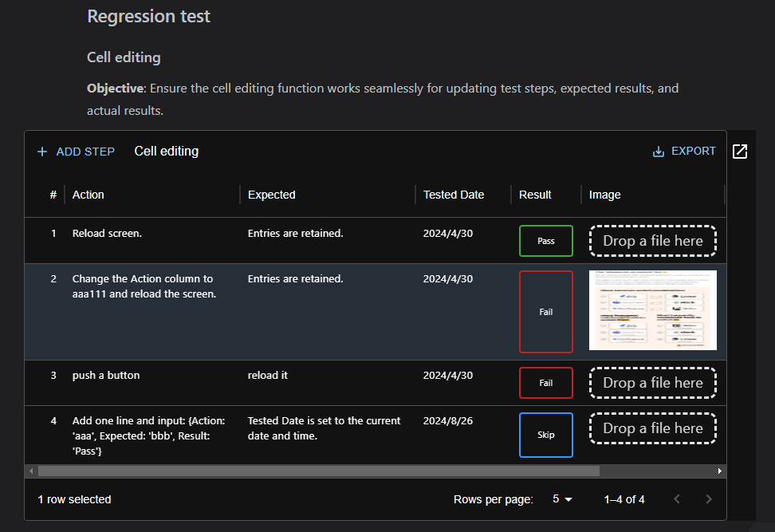The width and height of the screenshot is (775, 532).
Task: Select the row containing push a button
Action: pos(108,375)
